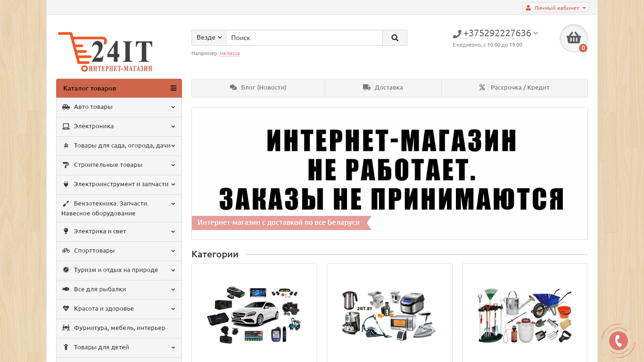The height and width of the screenshot is (362, 644).
Task: Click the plant icon for garden goods
Action: click(x=66, y=146)
